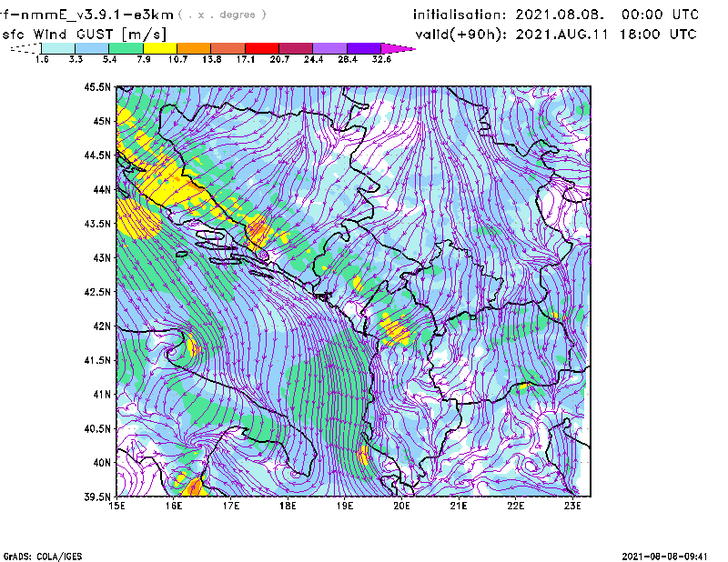The width and height of the screenshot is (728, 562).
Task: Click the legend value "10.7"
Action: 177,59
